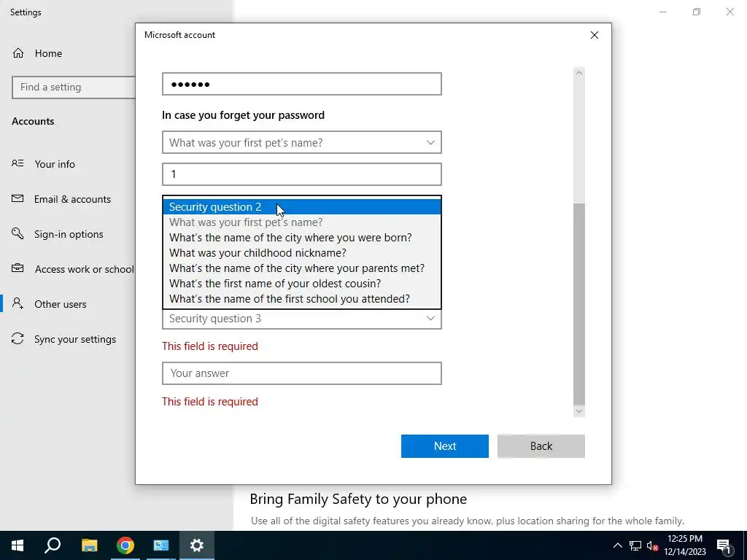Launch File Explorer from taskbar
This screenshot has width=747, height=560.
point(89,545)
